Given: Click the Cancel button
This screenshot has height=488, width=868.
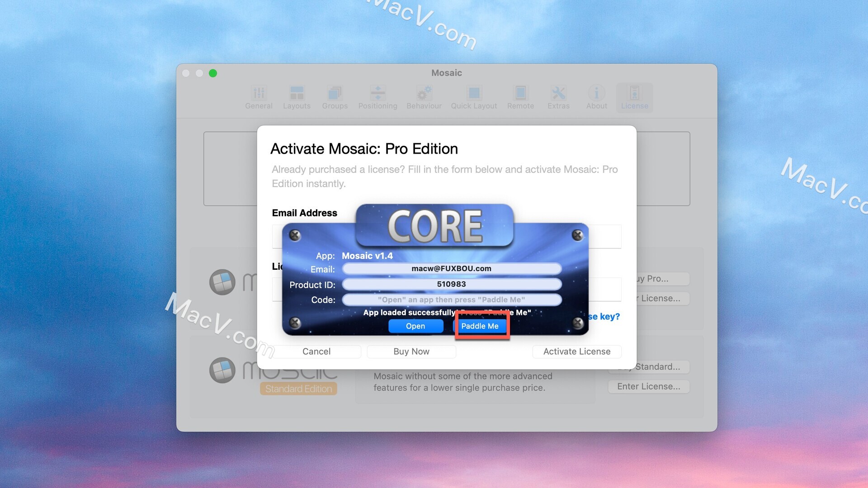Looking at the screenshot, I should 316,351.
